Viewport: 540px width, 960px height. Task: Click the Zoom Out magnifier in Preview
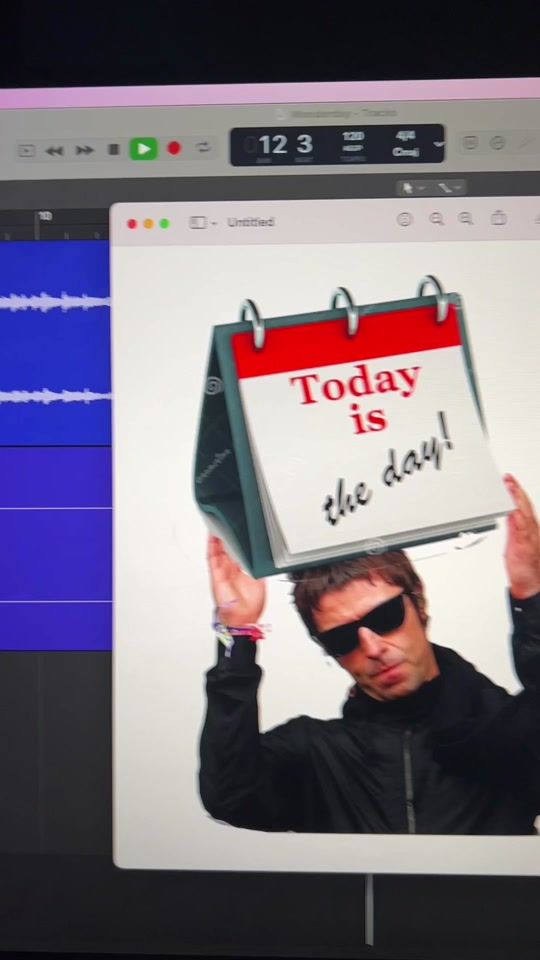437,219
